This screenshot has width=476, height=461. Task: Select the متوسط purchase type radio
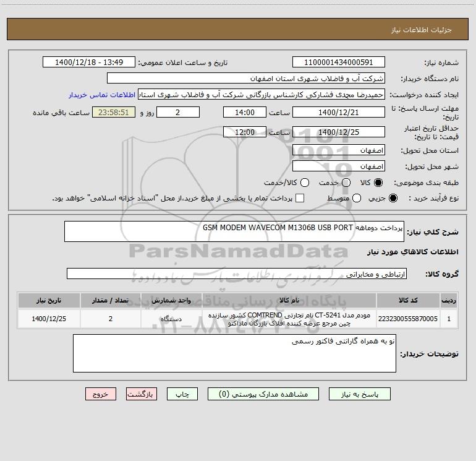coord(357,198)
